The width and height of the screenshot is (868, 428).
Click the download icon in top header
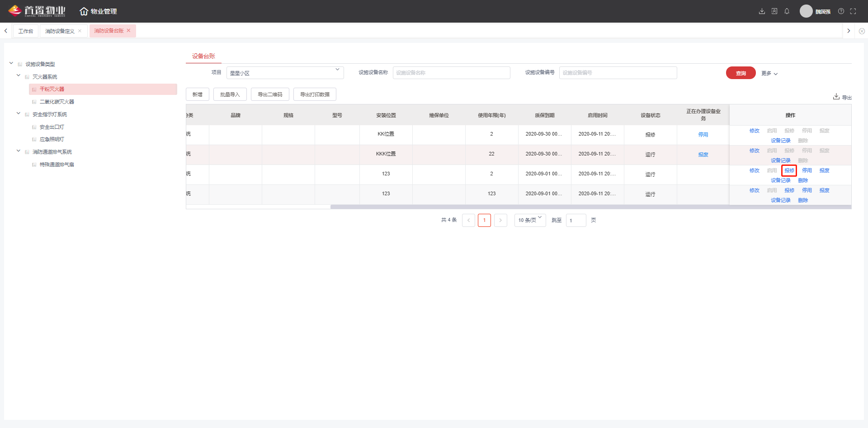point(762,11)
